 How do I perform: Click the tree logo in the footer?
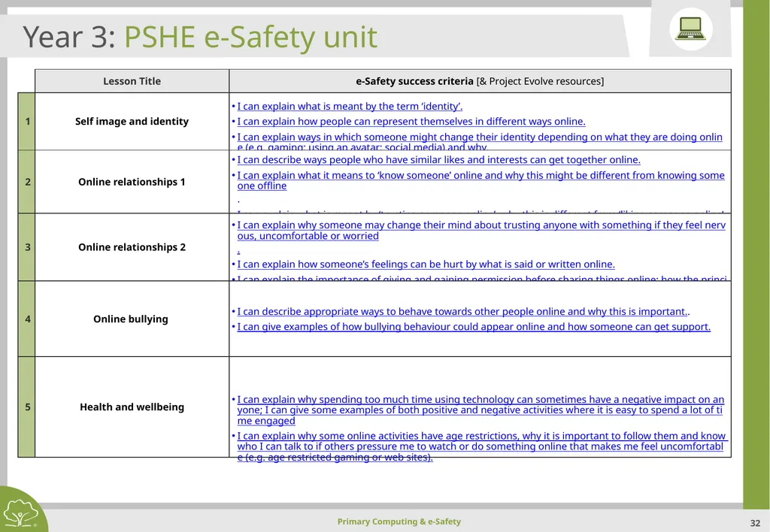pyautogui.click(x=20, y=513)
